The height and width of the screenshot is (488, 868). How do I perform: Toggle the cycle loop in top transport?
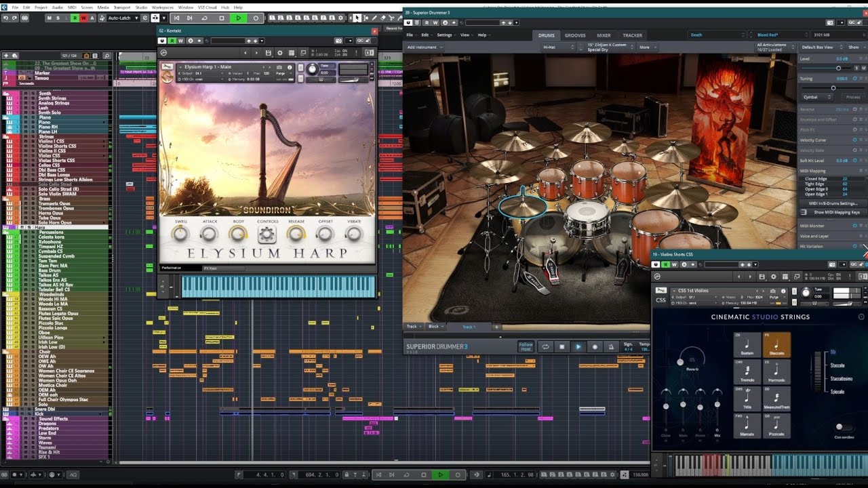pyautogui.click(x=205, y=18)
